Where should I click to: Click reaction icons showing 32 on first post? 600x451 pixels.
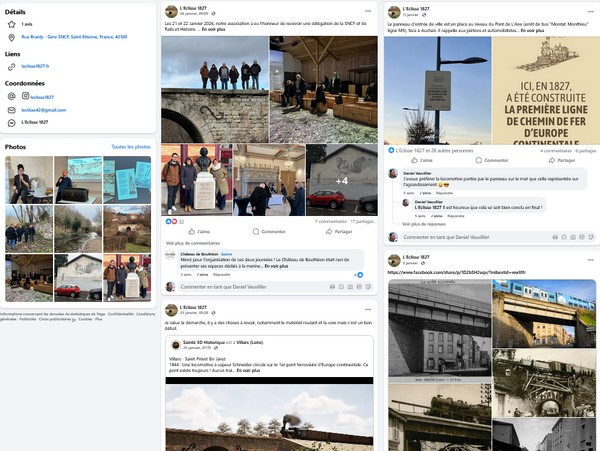172,221
